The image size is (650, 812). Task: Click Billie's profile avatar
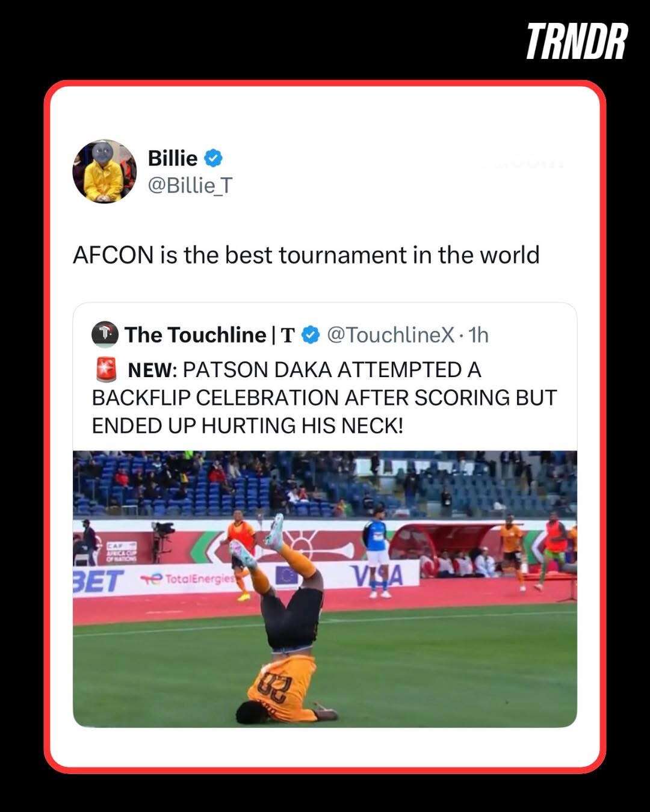pos(105,171)
